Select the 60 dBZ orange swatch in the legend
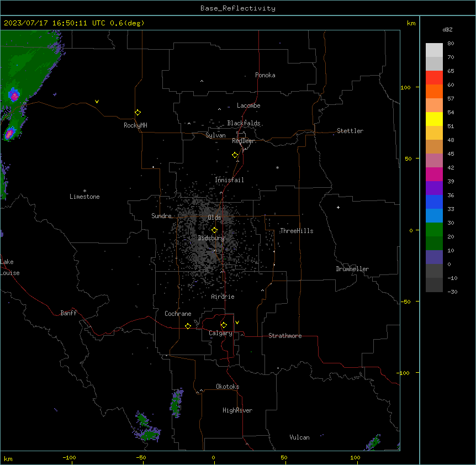The height and width of the screenshot is (465, 476). [434, 91]
